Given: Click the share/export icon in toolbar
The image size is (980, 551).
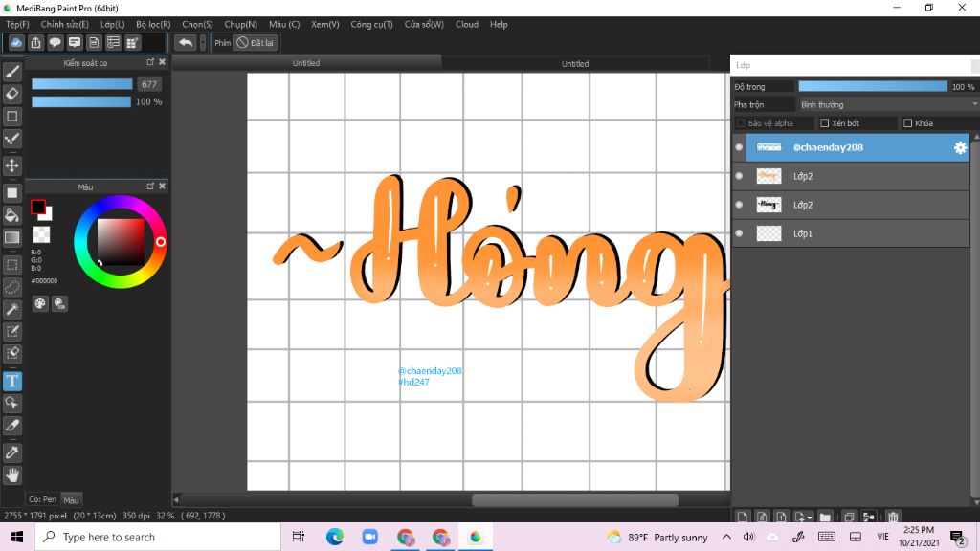Looking at the screenshot, I should click(x=35, y=42).
